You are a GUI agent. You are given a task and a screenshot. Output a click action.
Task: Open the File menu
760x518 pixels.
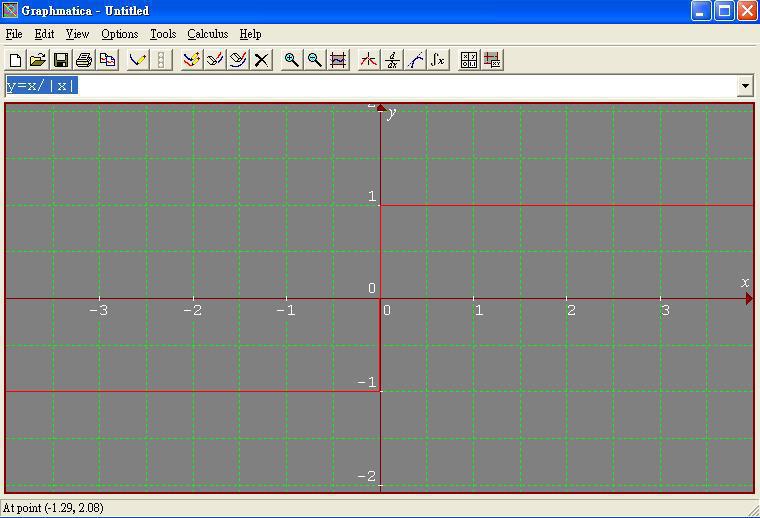coord(14,34)
